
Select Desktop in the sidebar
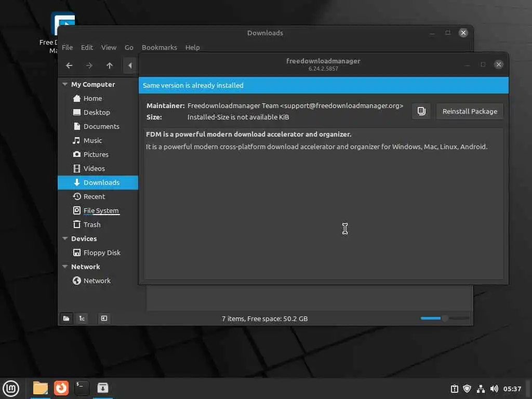pos(98,112)
